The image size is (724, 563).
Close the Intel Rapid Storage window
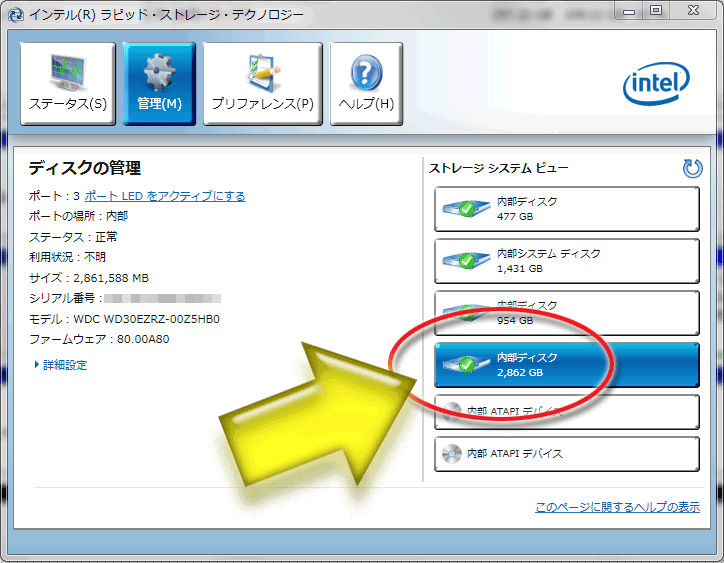point(693,10)
